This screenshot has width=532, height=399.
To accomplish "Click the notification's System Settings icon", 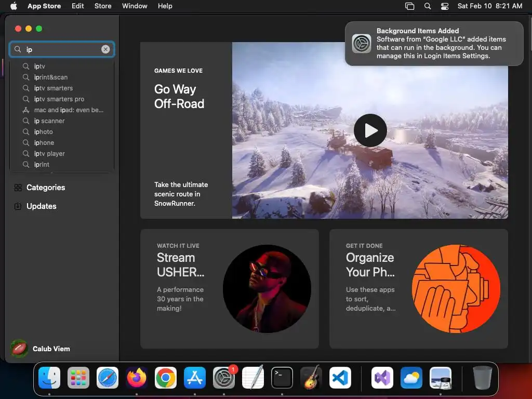I will click(362, 44).
